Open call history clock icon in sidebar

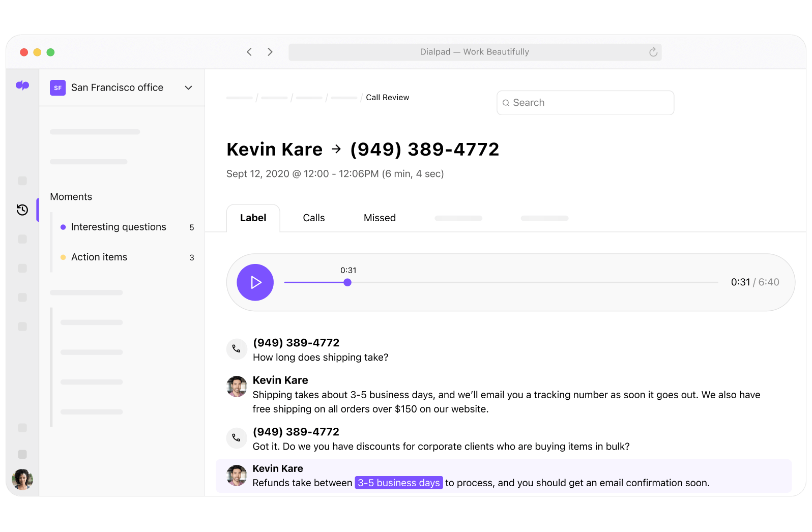tap(22, 210)
